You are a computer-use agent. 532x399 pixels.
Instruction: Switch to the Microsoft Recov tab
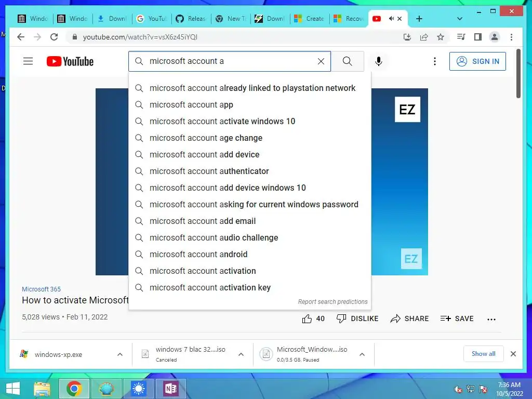tap(349, 19)
